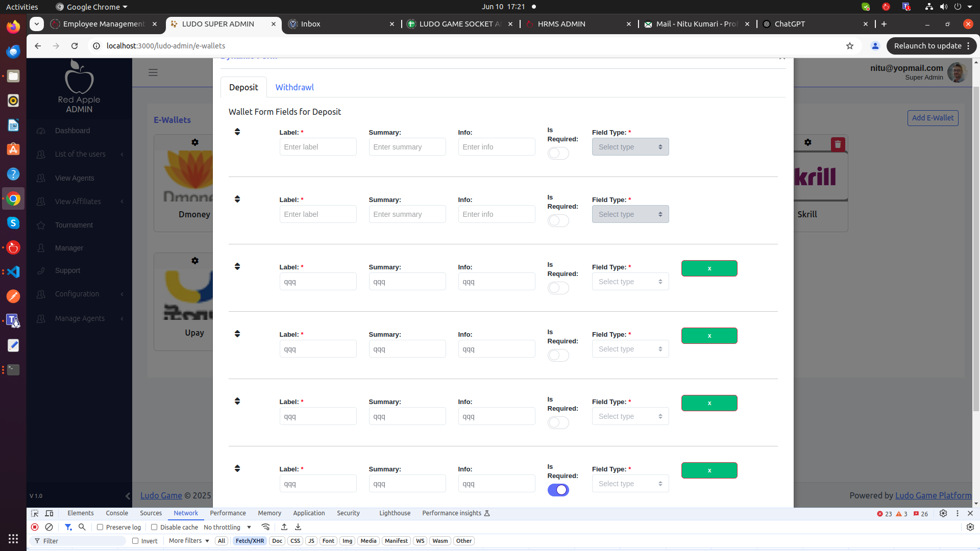
Task: Open Field Type dropdown in the first row
Action: point(630,147)
